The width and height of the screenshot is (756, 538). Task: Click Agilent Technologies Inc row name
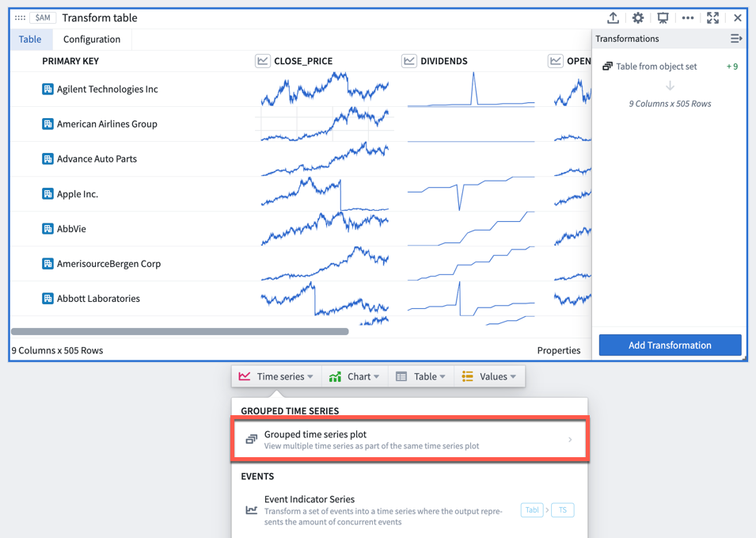[108, 89]
